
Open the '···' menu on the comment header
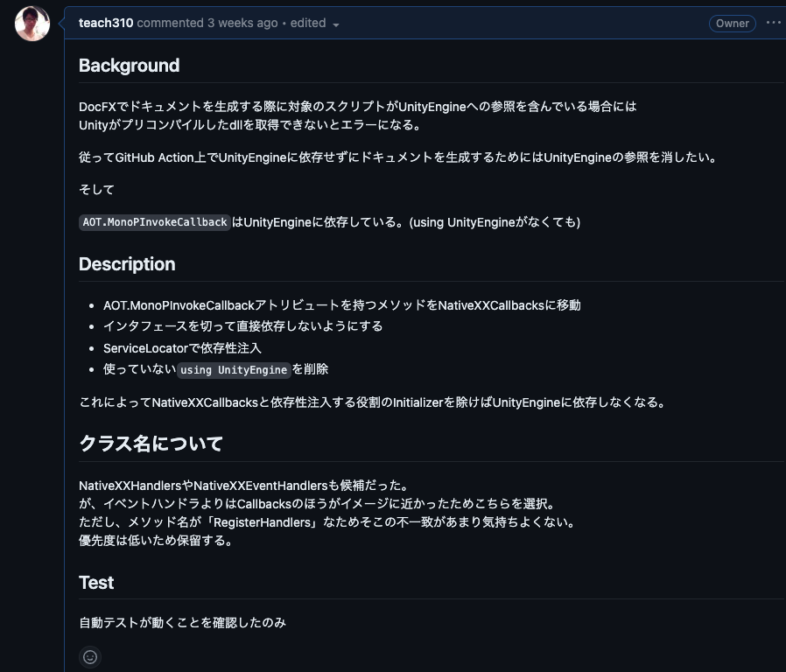pyautogui.click(x=773, y=24)
